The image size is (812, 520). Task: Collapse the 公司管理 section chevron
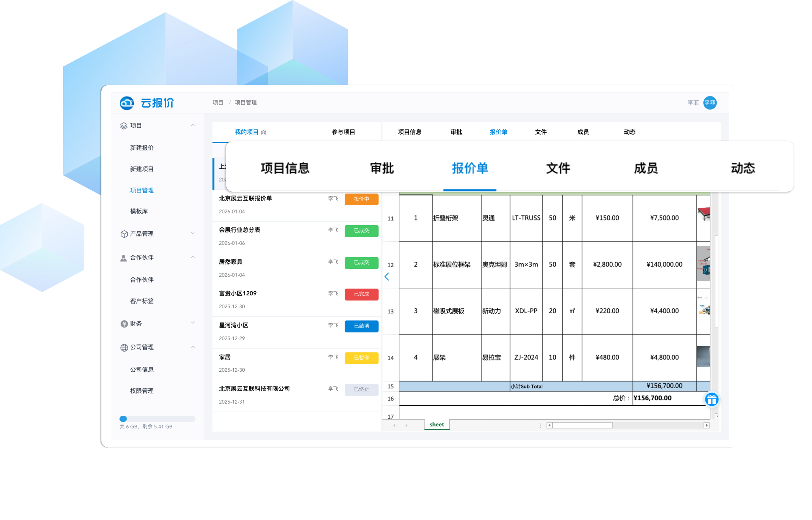193,347
